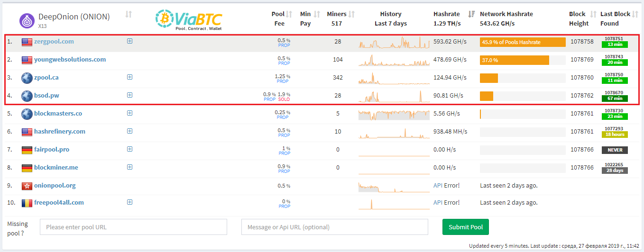Viewport: 644px width, 252px height.
Task: Click the globe icon next to blockmasters.co
Action: pyautogui.click(x=27, y=114)
